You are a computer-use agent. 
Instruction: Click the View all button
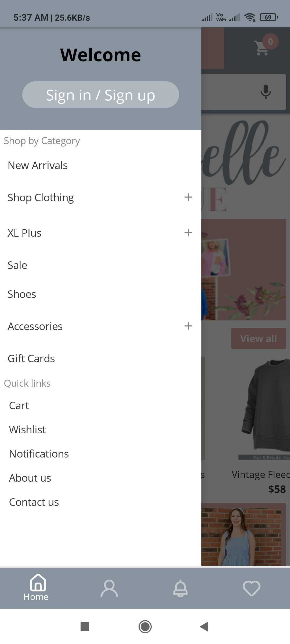pyautogui.click(x=259, y=338)
